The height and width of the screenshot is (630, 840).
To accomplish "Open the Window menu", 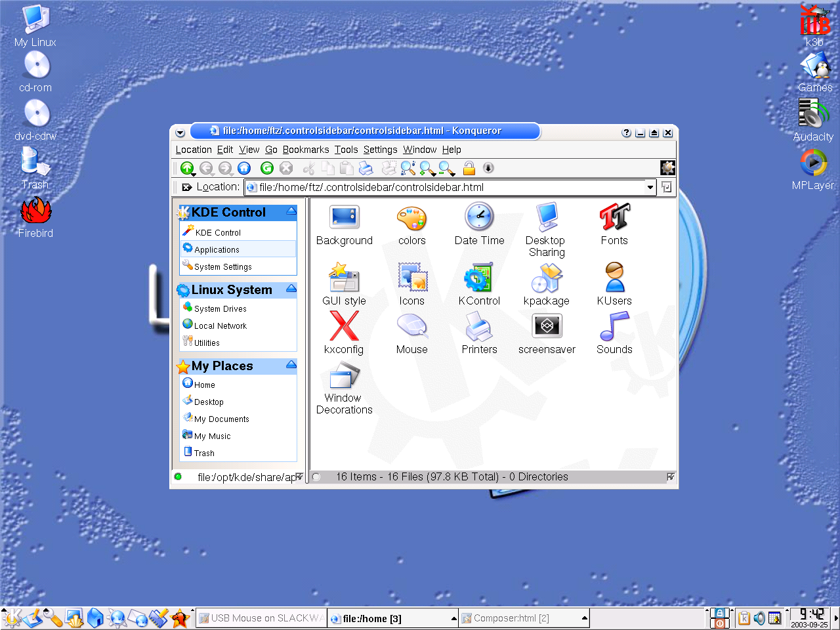I will pyautogui.click(x=420, y=150).
